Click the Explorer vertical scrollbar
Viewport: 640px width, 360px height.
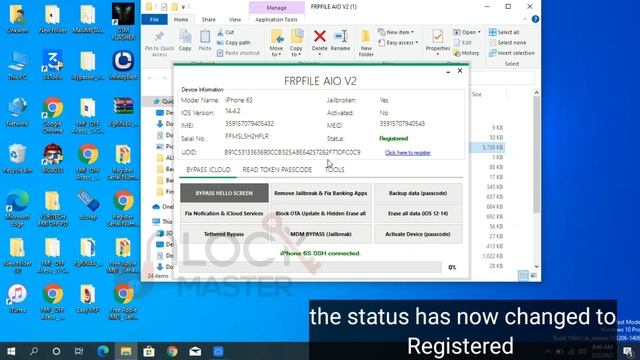point(536,155)
